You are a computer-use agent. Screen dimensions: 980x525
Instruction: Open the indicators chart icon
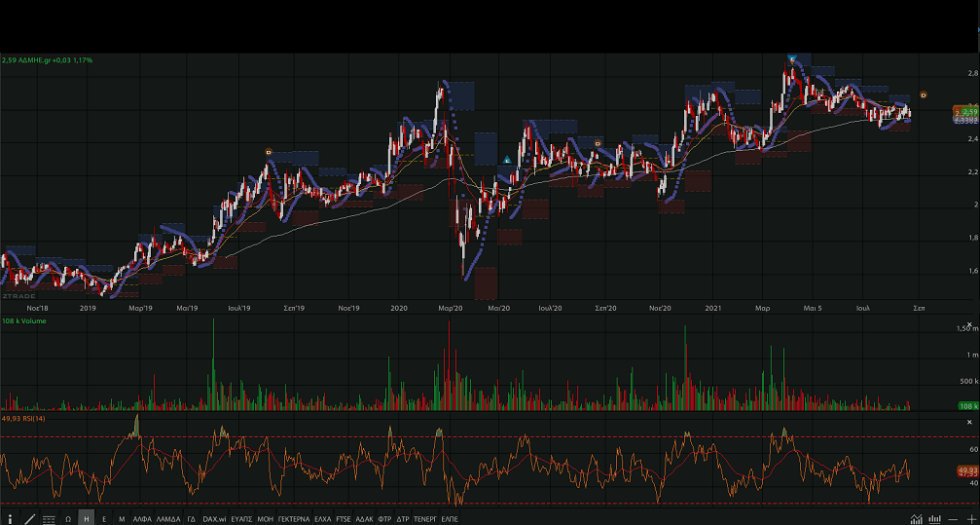916,519
